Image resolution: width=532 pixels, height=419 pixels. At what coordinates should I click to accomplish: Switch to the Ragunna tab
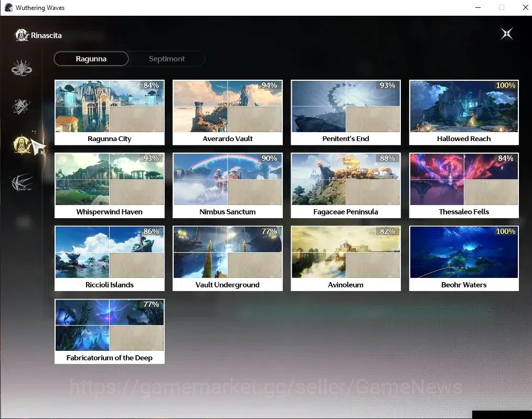click(91, 59)
